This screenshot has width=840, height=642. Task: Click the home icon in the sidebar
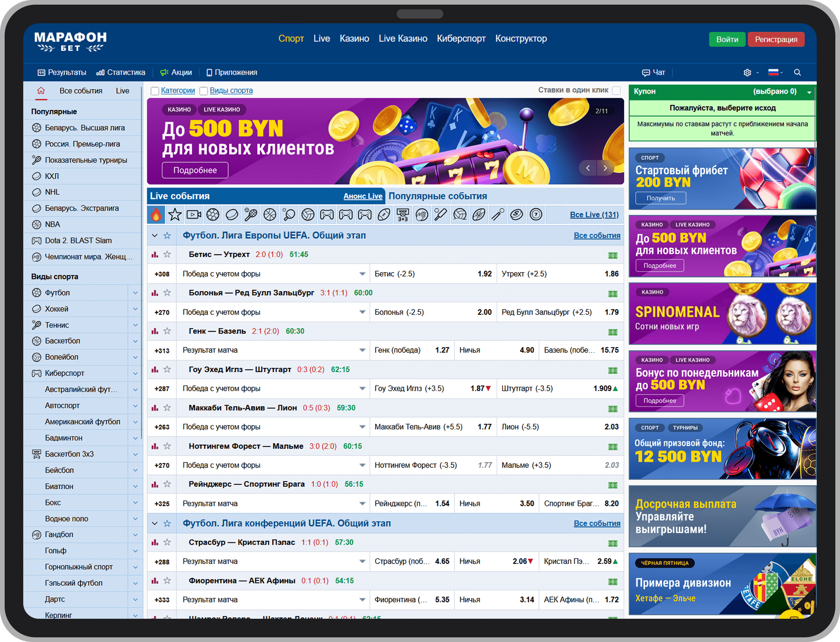(x=41, y=91)
